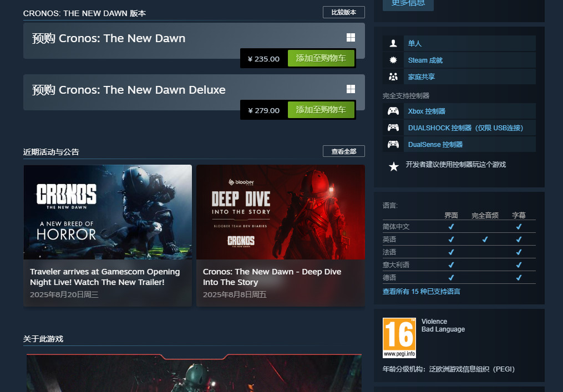563x392 pixels.
Task: Open the 家庭共享 family sharing link
Action: tap(421, 77)
